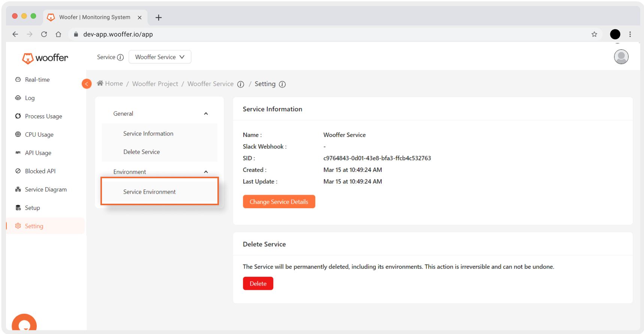This screenshot has height=334, width=644.
Task: Click the Last Update timestamp value
Action: pyautogui.click(x=353, y=181)
